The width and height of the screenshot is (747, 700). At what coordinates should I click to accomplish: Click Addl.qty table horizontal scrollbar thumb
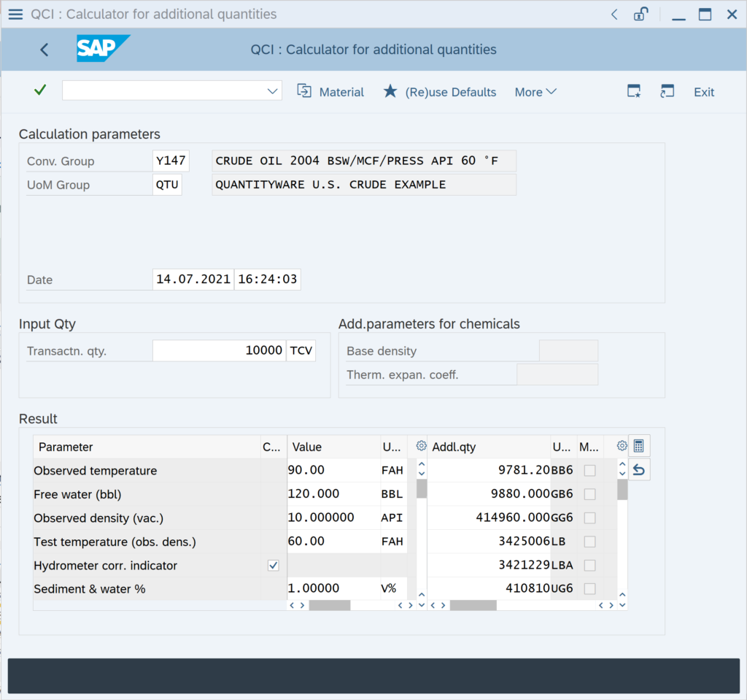point(473,605)
